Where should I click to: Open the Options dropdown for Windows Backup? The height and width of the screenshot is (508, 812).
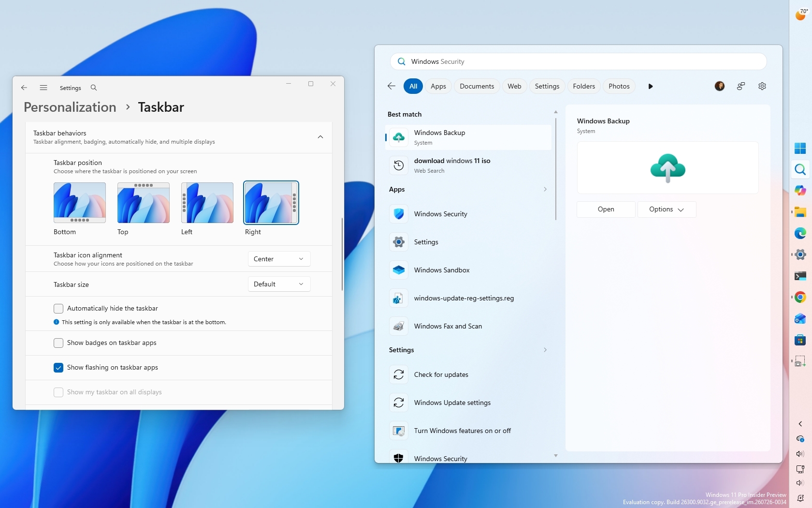pyautogui.click(x=667, y=209)
